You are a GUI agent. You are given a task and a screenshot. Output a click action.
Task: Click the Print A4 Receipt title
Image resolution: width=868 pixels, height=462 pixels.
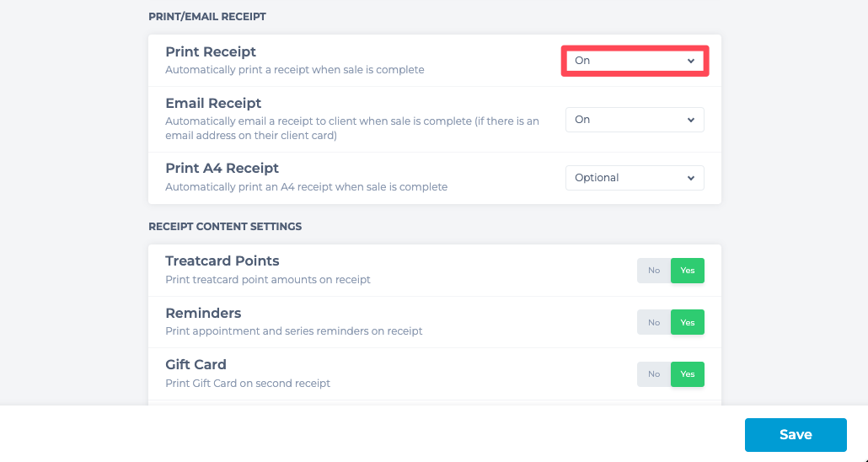point(222,168)
